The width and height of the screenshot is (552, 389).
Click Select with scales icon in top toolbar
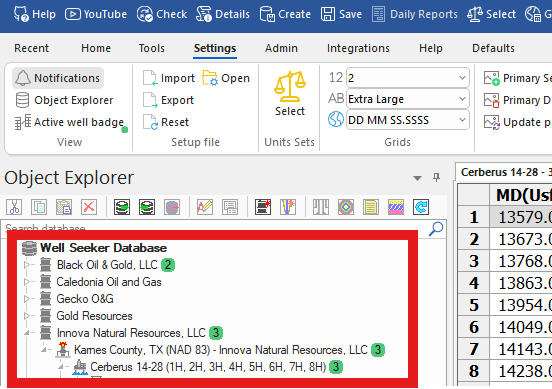click(491, 14)
